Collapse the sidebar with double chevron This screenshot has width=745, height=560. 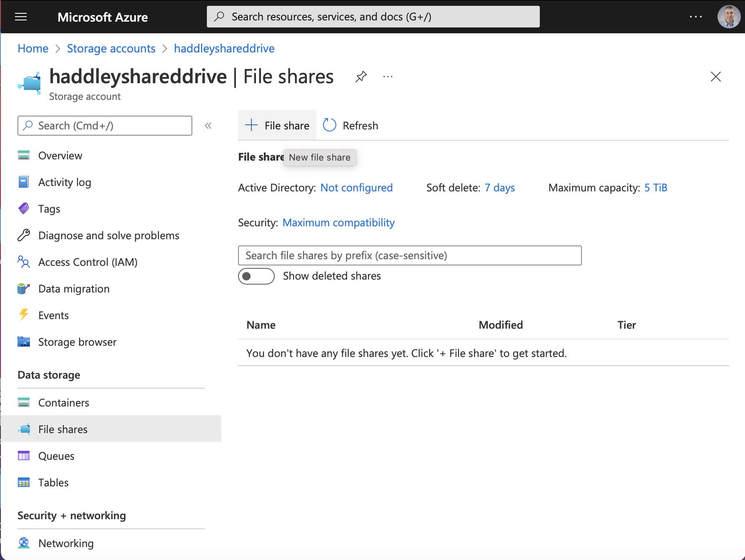pos(208,126)
